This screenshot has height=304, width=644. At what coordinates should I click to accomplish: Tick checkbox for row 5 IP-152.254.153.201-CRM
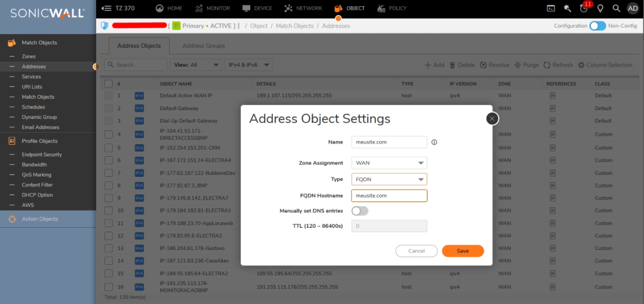108,147
